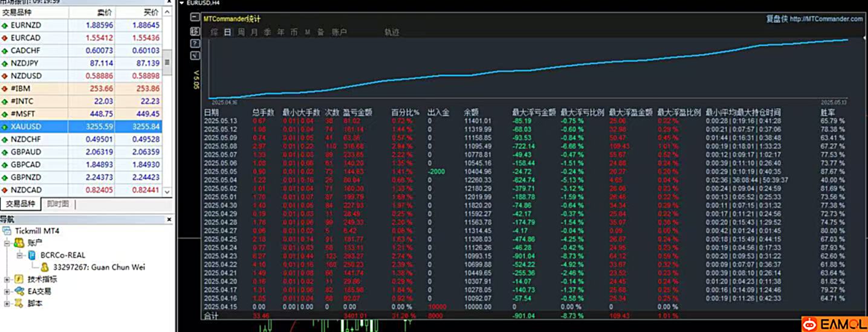Select the 周 weekly statistics tab
This screenshot has height=332, width=868.
click(x=241, y=32)
